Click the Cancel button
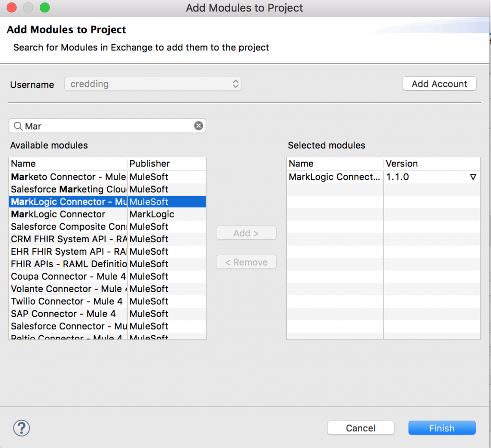Screen dimensions: 491x448 (361, 428)
